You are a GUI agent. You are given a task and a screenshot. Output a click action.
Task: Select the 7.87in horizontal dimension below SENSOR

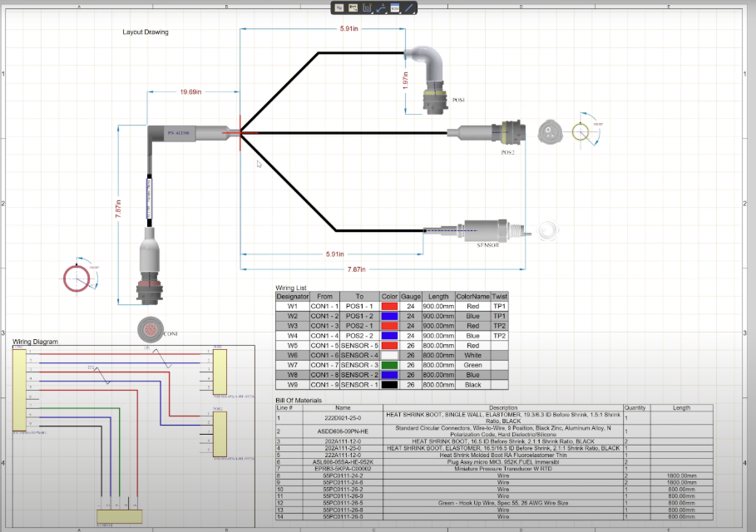click(x=356, y=269)
